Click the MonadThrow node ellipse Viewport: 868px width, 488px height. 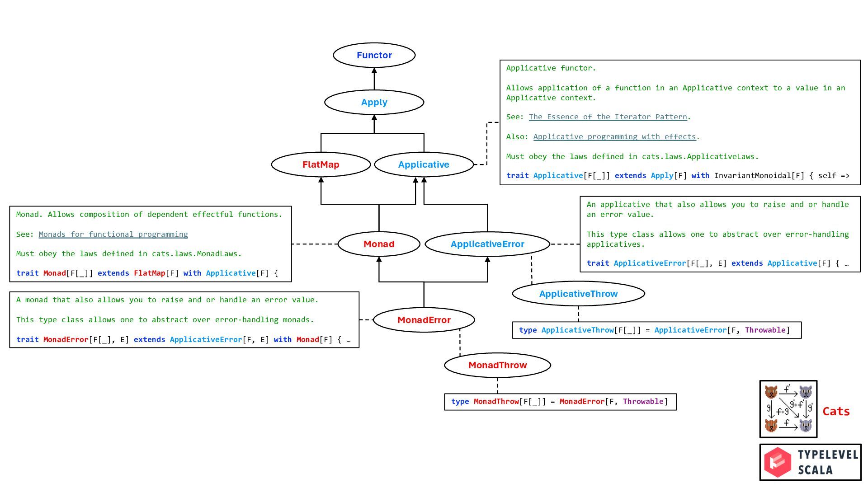tap(497, 365)
